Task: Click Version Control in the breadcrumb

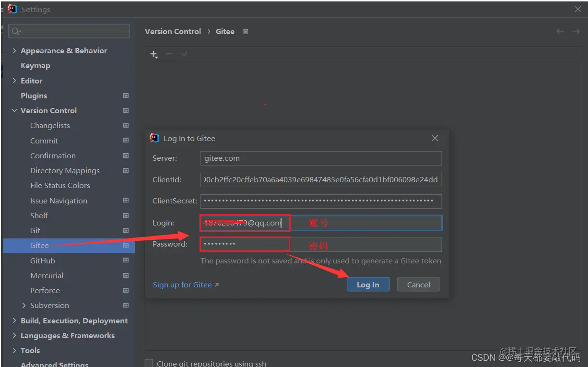Action: 173,31
